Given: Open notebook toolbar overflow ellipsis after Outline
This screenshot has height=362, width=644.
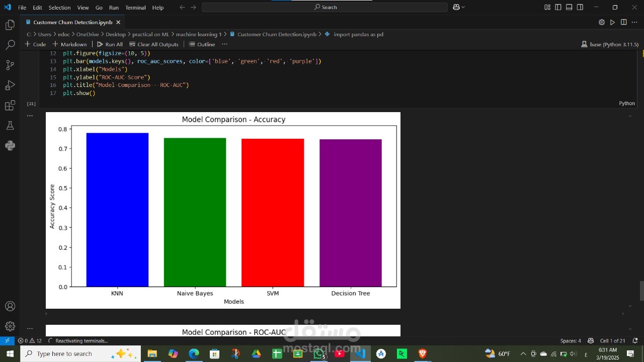Looking at the screenshot, I should click(224, 44).
